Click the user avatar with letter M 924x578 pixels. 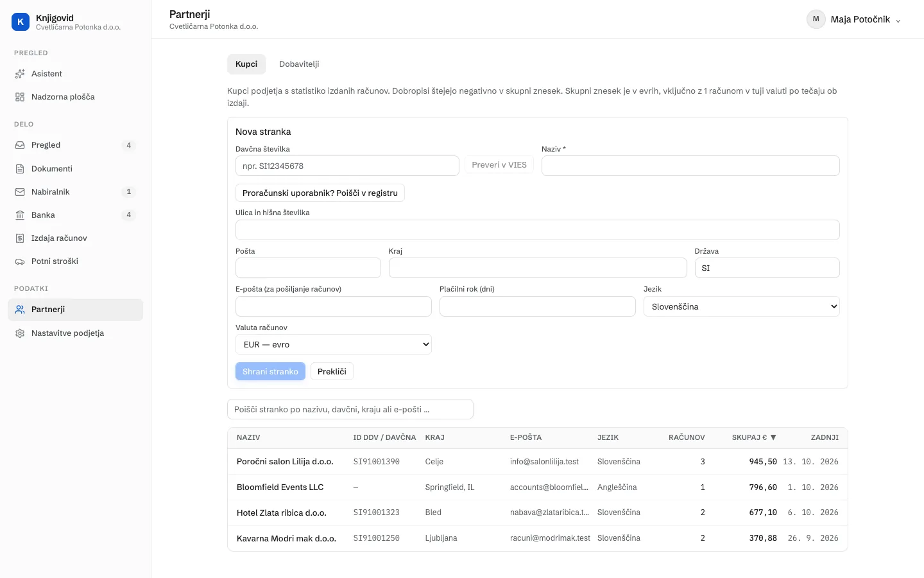coord(816,19)
